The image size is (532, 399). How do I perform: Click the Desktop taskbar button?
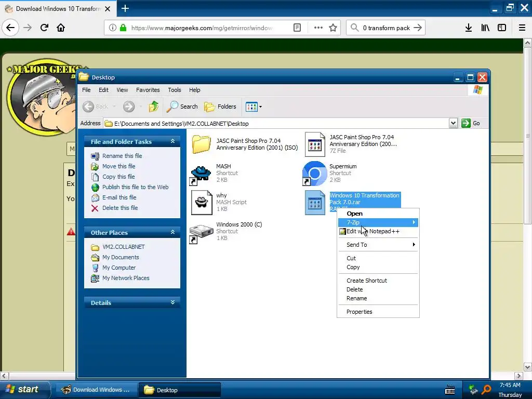click(179, 390)
